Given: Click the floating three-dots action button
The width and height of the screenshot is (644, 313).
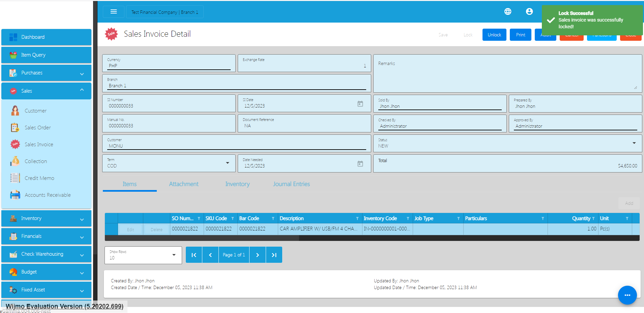Looking at the screenshot, I should (x=627, y=295).
